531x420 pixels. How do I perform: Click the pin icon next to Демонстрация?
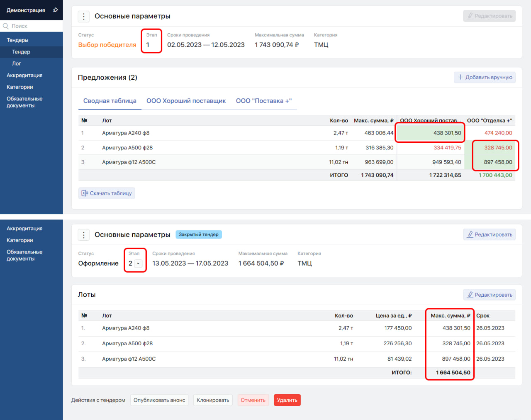pyautogui.click(x=55, y=10)
